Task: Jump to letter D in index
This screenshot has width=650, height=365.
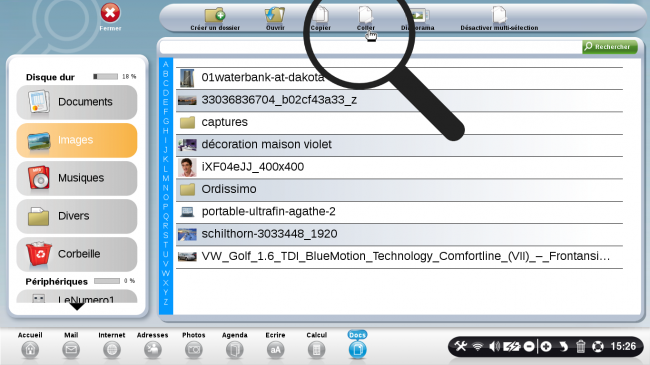Action: pos(165,93)
